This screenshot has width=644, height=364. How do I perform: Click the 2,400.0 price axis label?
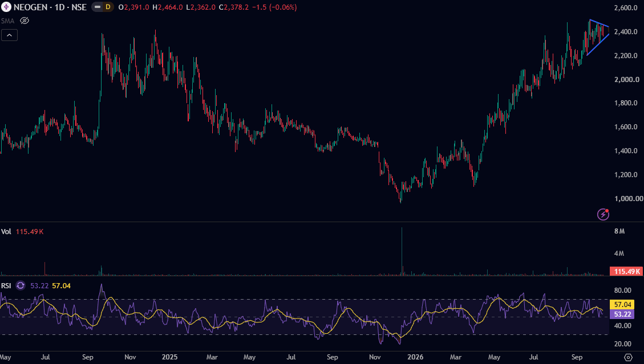(x=626, y=31)
